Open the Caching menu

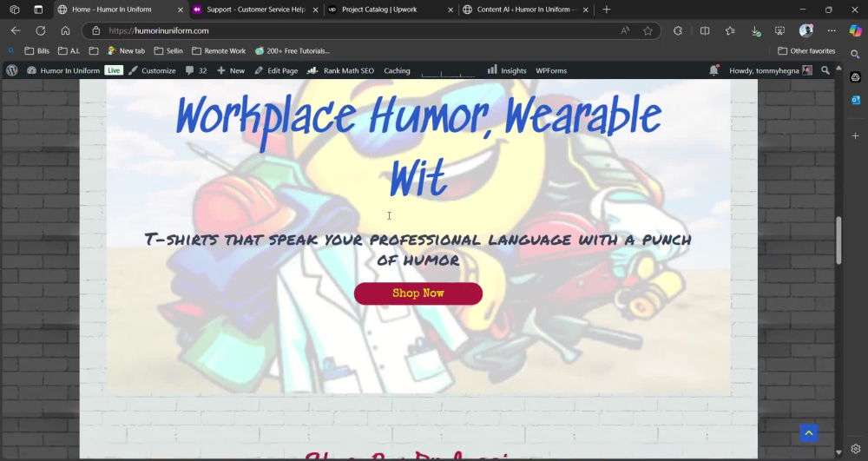click(397, 70)
